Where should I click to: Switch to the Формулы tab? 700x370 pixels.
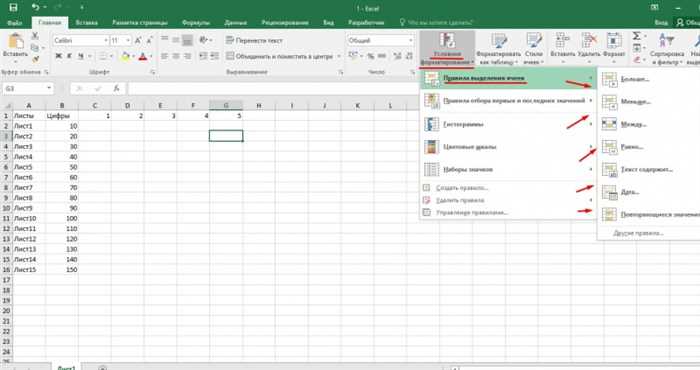[196, 23]
